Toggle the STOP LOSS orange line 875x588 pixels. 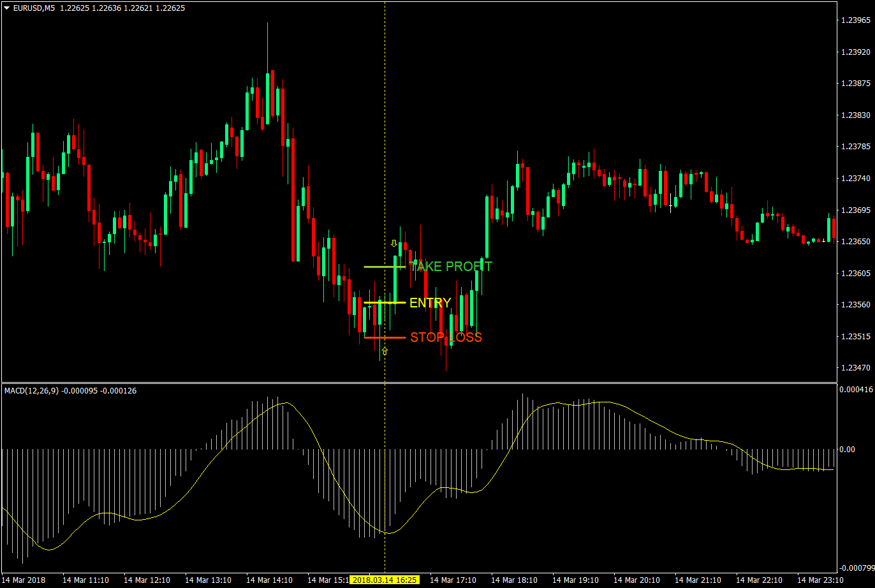(376, 337)
